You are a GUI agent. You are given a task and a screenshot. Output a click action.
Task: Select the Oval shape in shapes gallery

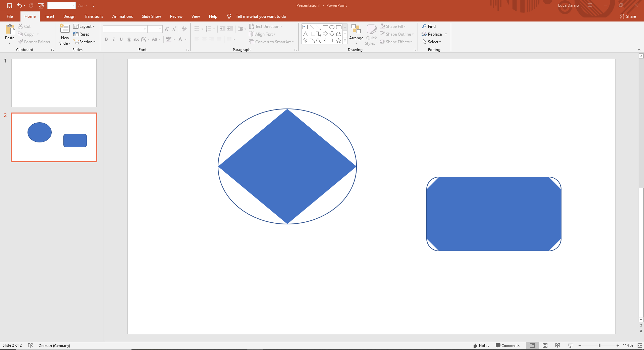point(332,27)
